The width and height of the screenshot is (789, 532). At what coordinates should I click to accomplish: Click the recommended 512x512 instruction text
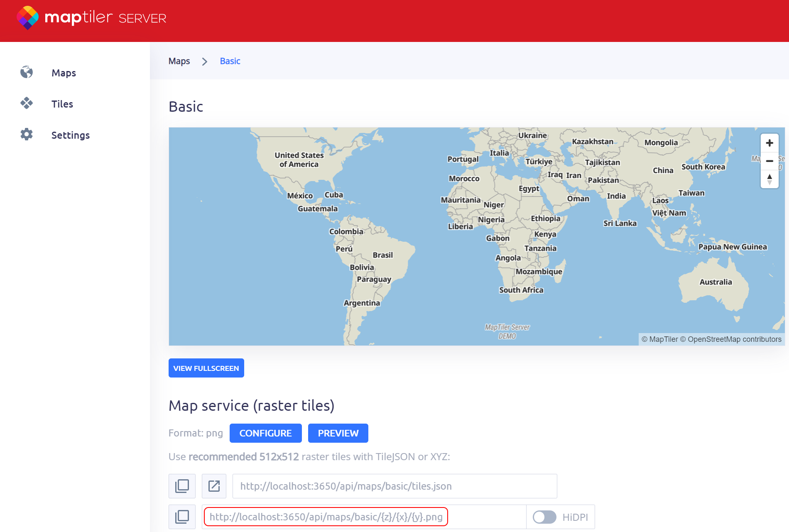point(309,457)
